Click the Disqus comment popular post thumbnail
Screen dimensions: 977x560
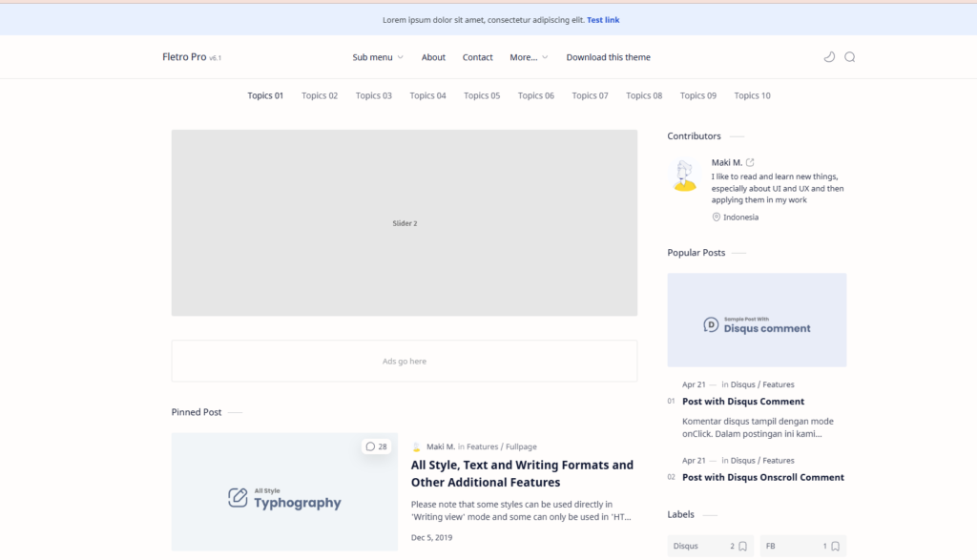[x=757, y=320]
